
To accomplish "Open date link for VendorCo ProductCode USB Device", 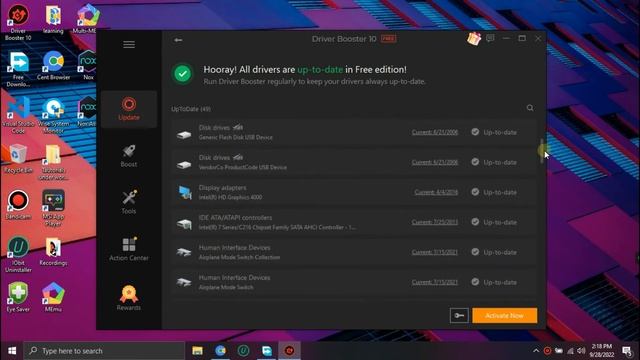I will click(435, 162).
